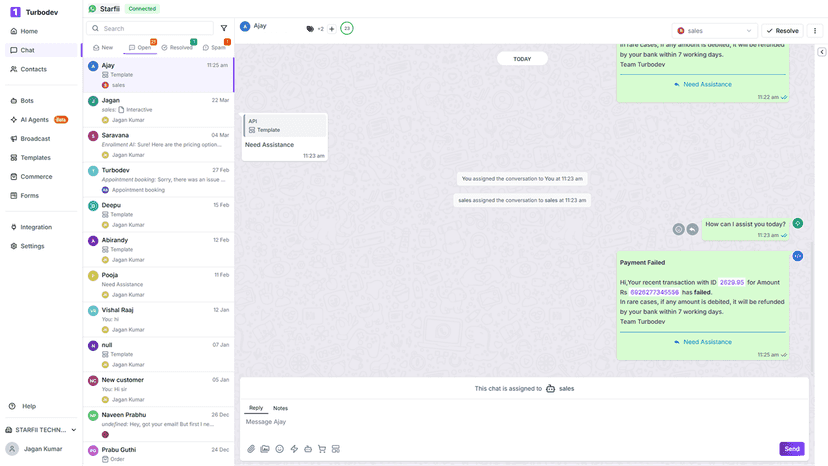The image size is (828, 466).
Task: Open the Forms section
Action: coord(24,195)
